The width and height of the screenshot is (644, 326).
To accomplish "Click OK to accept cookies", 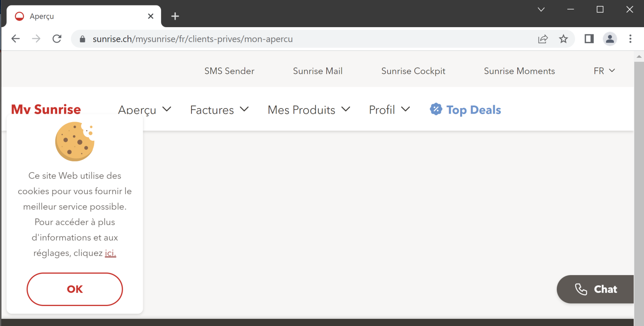I will point(75,289).
